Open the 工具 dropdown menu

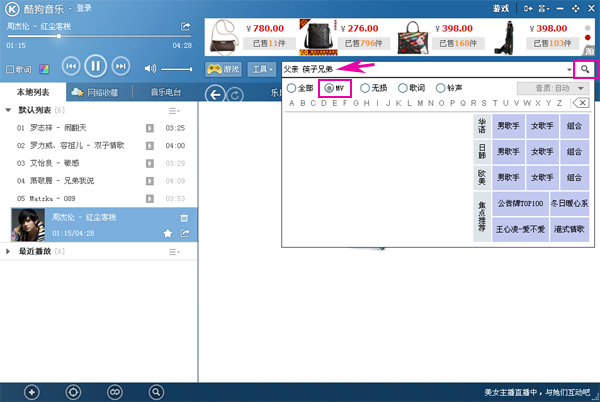(x=262, y=69)
